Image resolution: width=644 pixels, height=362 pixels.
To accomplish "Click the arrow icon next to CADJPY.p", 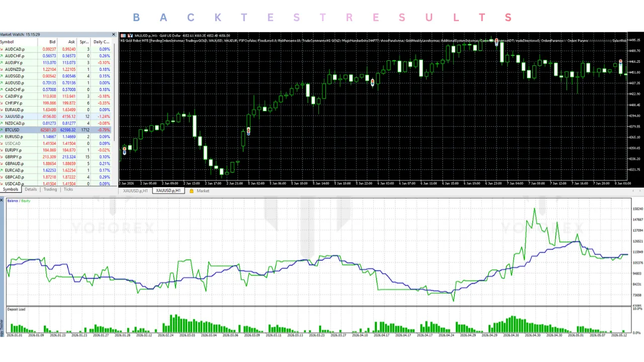I will click(x=2, y=96).
